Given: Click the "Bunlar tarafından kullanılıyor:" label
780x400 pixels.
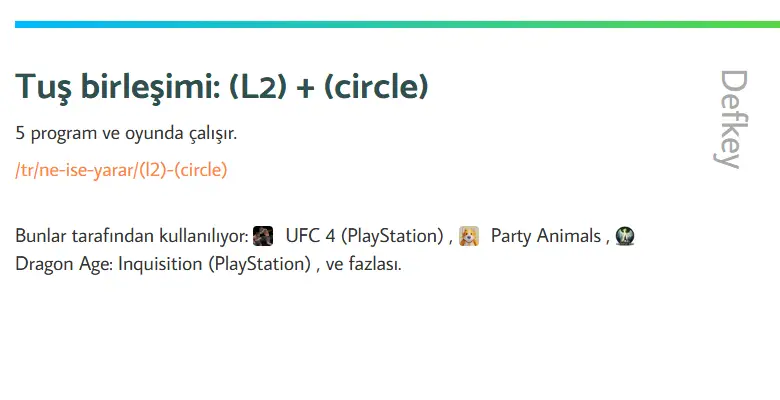Looking at the screenshot, I should (x=132, y=236).
